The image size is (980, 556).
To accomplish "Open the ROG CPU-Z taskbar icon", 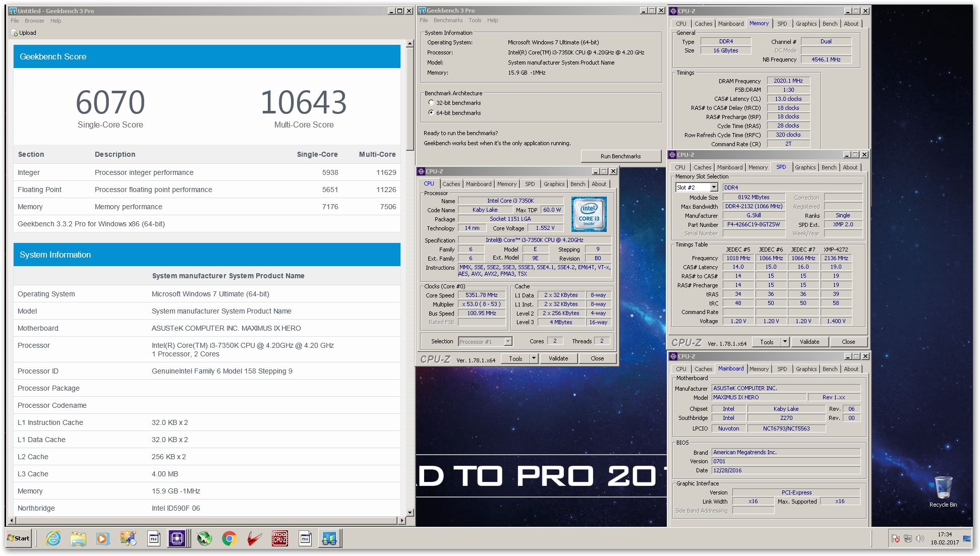I will pyautogui.click(x=280, y=538).
